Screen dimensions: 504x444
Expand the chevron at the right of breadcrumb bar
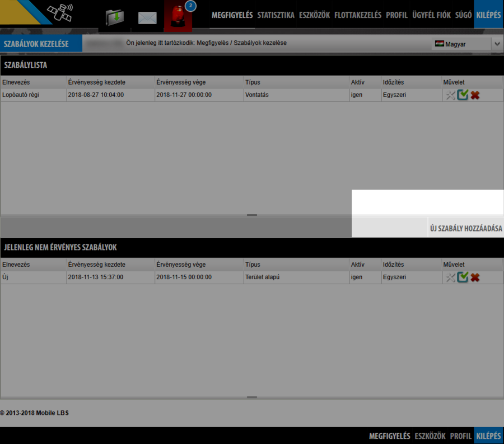click(497, 44)
